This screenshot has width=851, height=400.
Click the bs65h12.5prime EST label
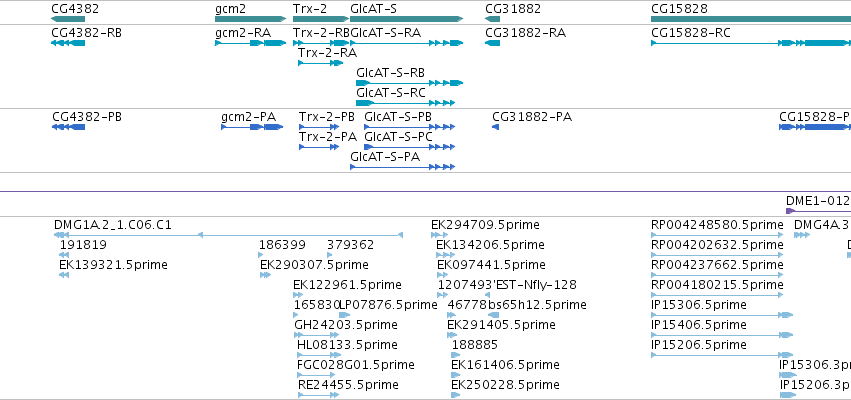537,305
